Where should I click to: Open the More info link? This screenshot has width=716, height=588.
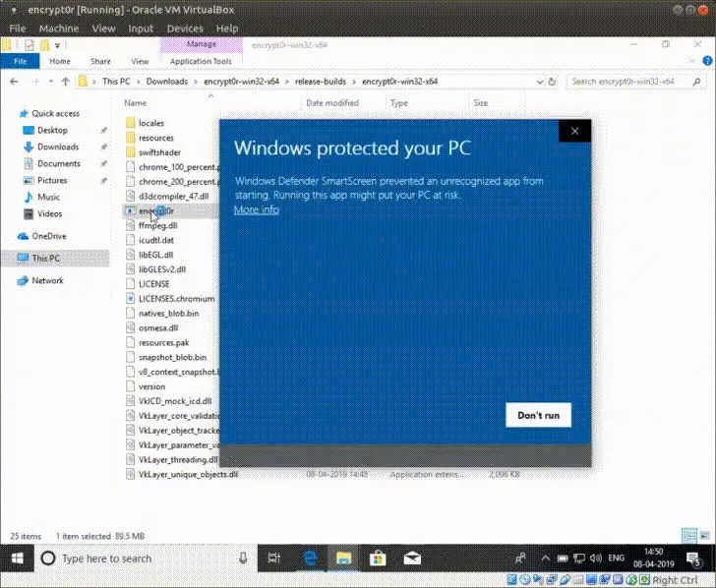[x=256, y=210]
